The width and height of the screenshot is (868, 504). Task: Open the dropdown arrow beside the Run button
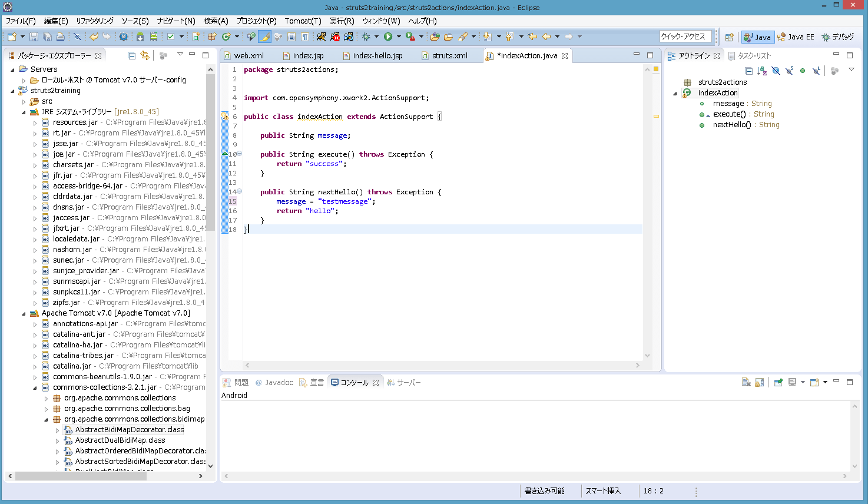tap(399, 37)
